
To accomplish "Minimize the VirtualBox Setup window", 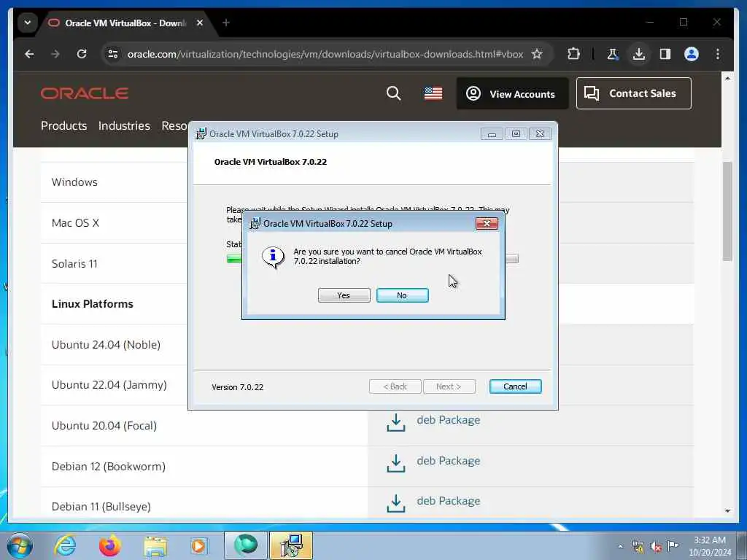I will 492,134.
